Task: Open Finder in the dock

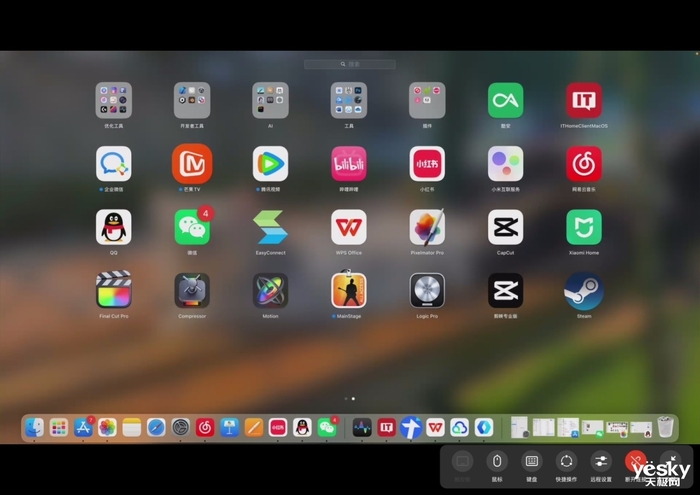Action: tap(34, 428)
